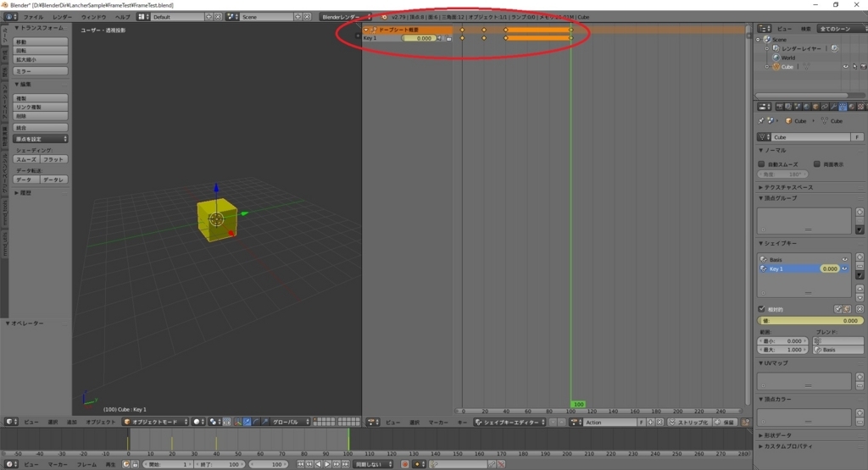Click the Translate (移動) button
868x470 pixels.
coord(41,41)
